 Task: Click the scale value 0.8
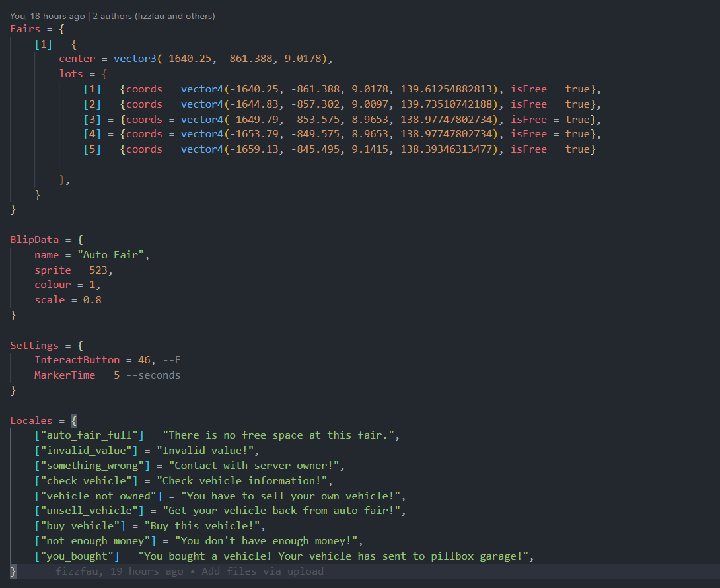(92, 300)
